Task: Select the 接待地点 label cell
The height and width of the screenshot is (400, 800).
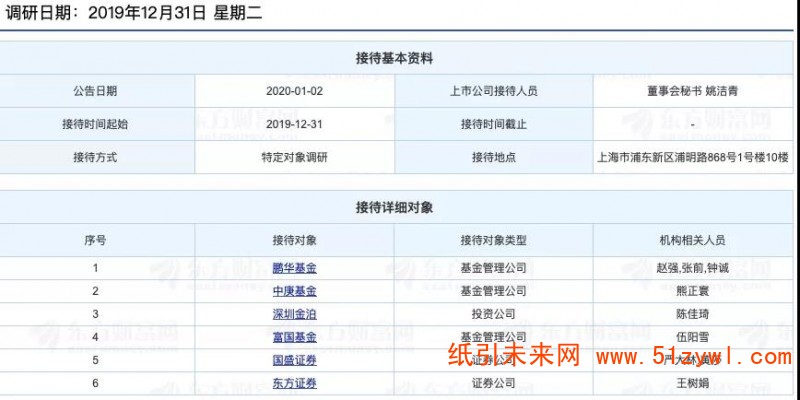Action: point(494,158)
